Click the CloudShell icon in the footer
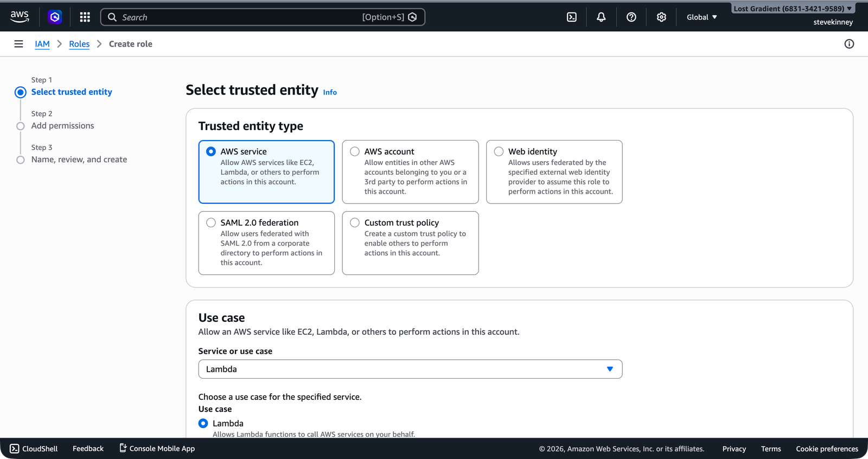Viewport: 868px width, 459px height. click(x=15, y=449)
